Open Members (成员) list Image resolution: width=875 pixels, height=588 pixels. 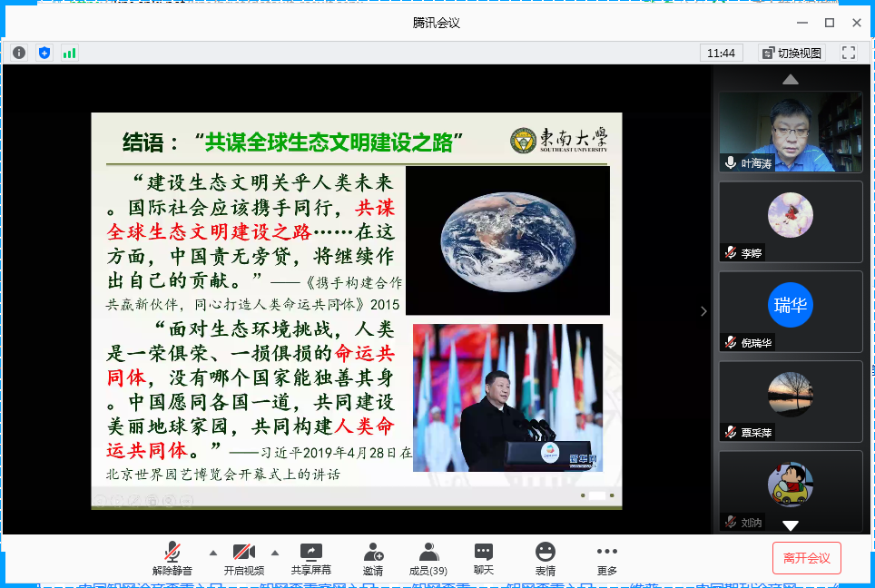[428, 558]
